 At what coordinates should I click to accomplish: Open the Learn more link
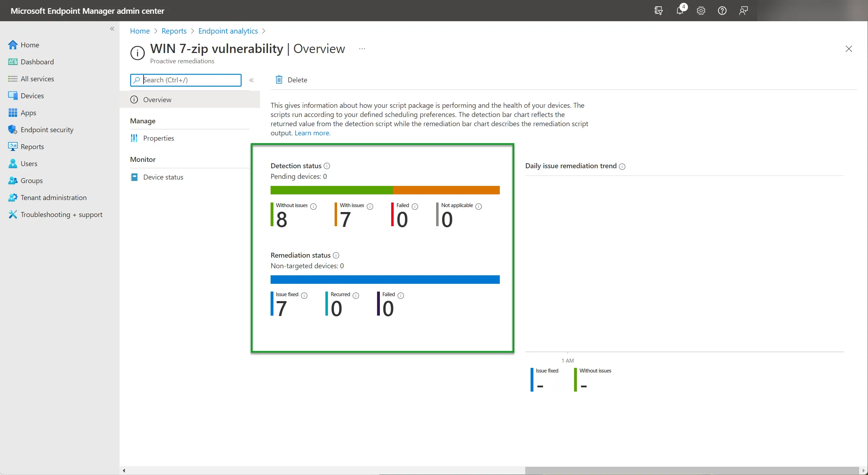[312, 133]
